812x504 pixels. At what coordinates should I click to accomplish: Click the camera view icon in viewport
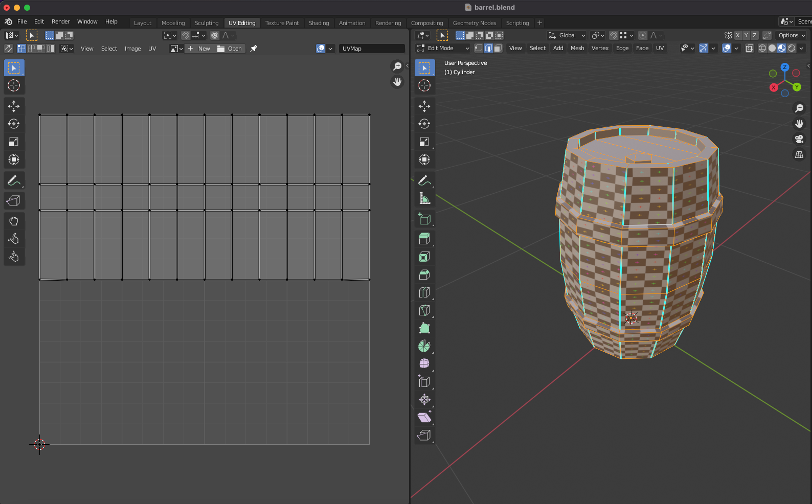coord(799,139)
